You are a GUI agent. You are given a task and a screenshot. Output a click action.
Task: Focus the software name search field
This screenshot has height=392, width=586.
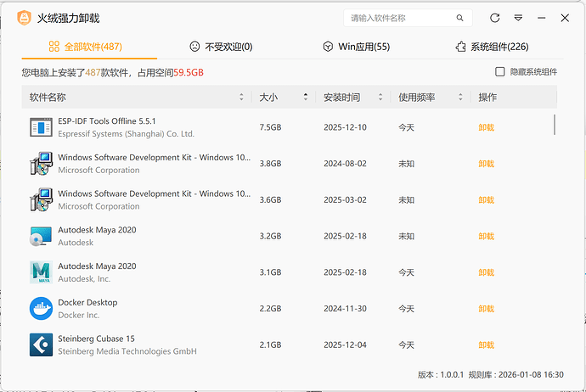[x=408, y=18]
